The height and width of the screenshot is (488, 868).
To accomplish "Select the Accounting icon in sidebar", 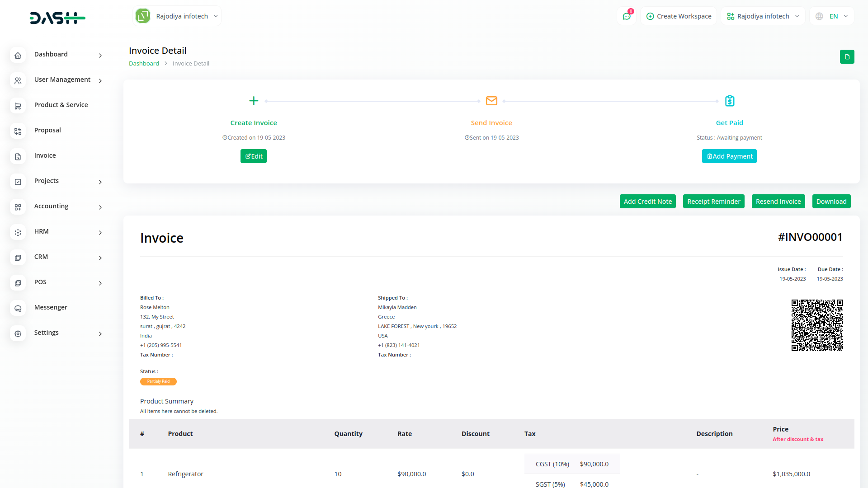I will (x=18, y=207).
